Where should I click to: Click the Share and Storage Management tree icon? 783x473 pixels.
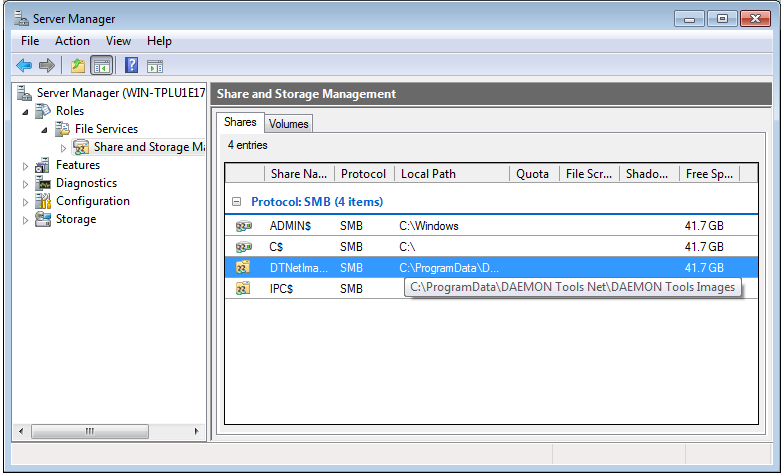click(81, 147)
